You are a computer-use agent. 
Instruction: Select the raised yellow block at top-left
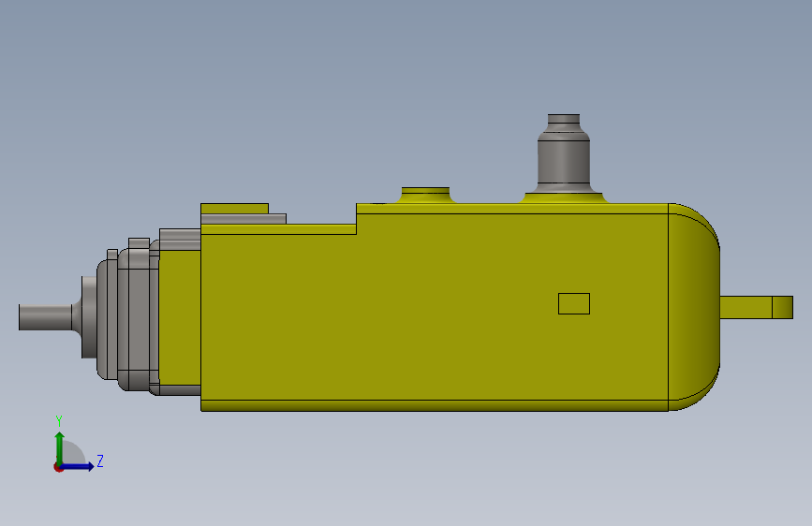point(234,209)
